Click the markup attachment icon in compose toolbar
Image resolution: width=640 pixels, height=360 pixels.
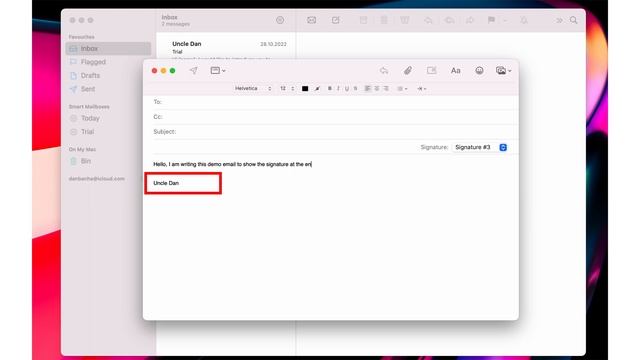click(431, 71)
